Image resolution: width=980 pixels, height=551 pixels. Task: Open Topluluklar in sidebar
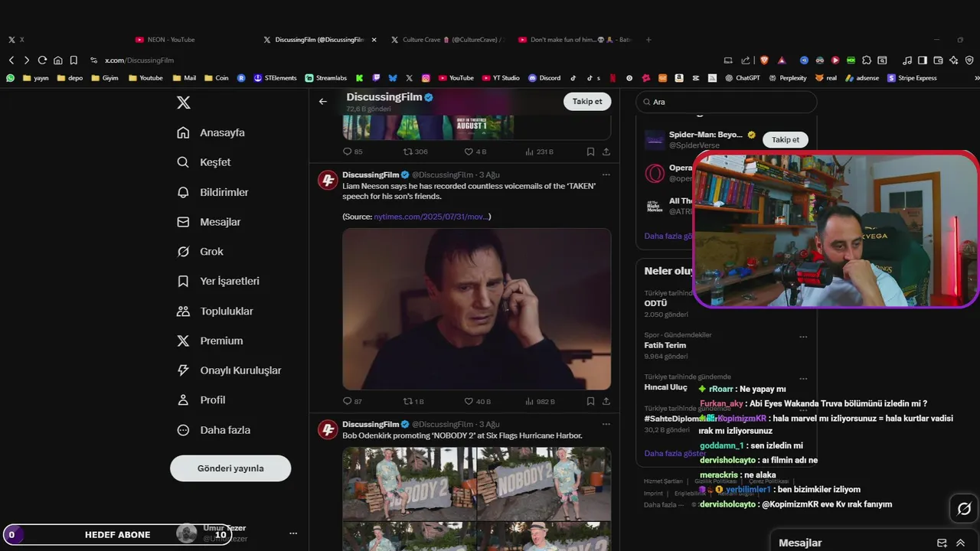pos(214,311)
